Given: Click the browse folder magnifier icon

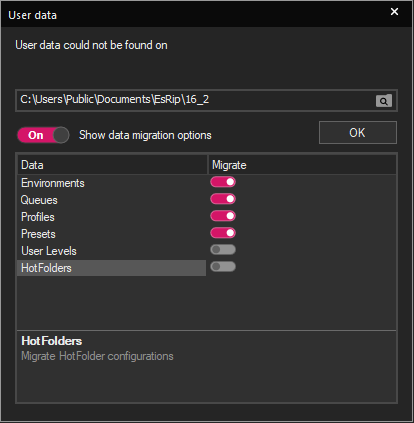Looking at the screenshot, I should [384, 101].
